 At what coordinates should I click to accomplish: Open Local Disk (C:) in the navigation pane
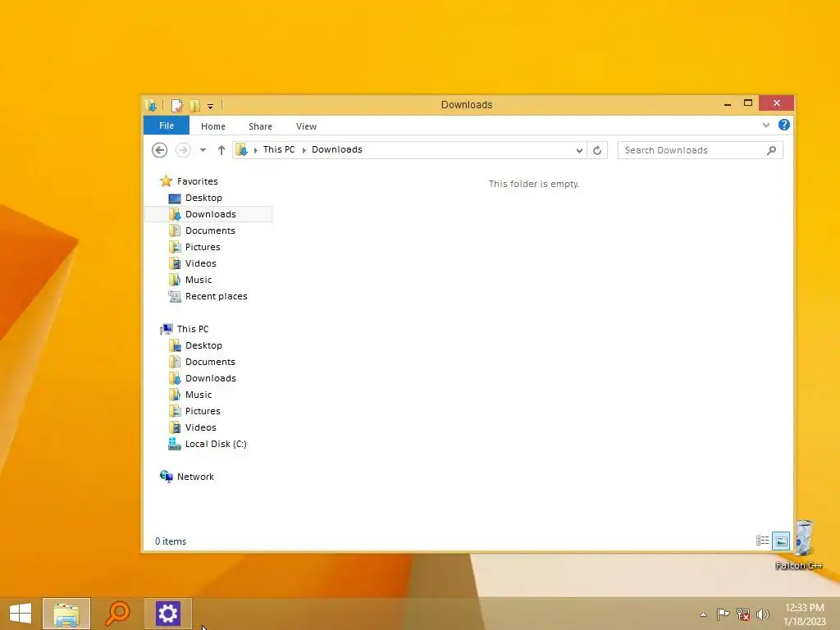tap(216, 444)
